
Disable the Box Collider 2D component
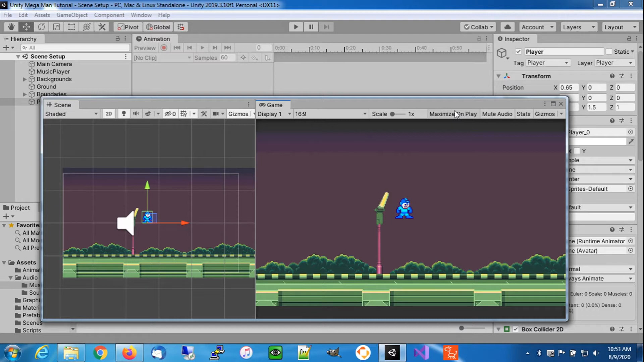pyautogui.click(x=516, y=329)
